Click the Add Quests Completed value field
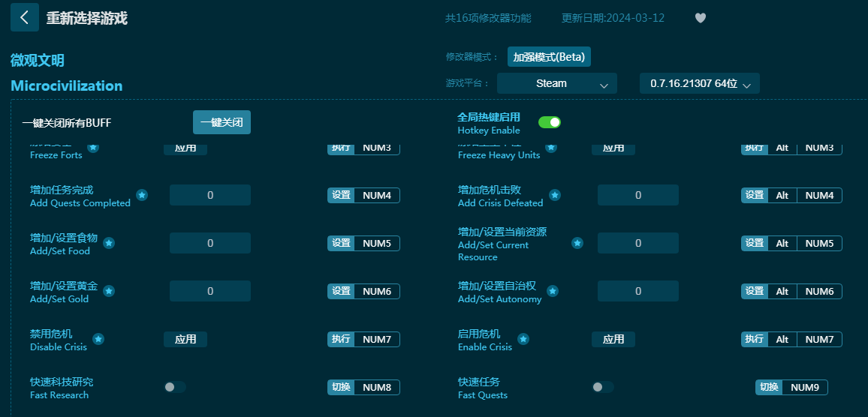 click(x=210, y=195)
